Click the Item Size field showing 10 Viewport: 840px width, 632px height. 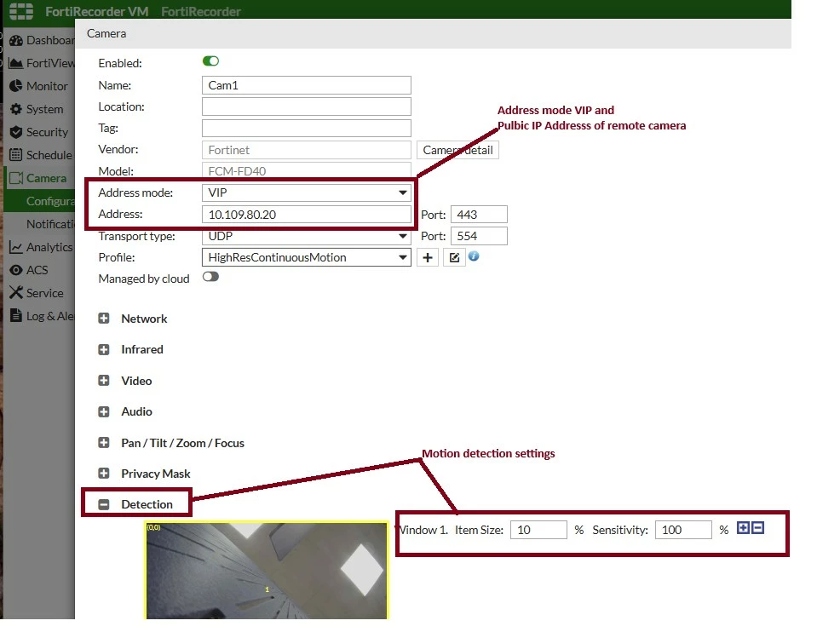point(538,530)
